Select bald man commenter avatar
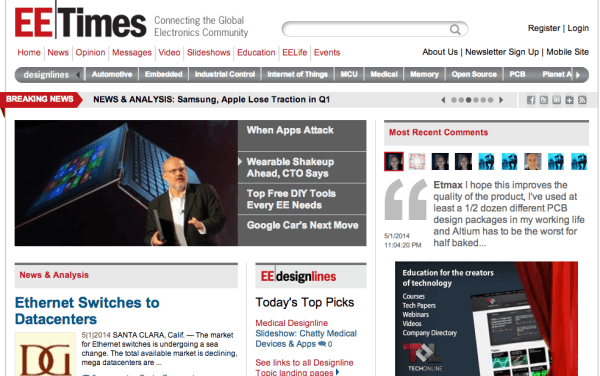The height and width of the screenshot is (376, 600). [x=532, y=161]
